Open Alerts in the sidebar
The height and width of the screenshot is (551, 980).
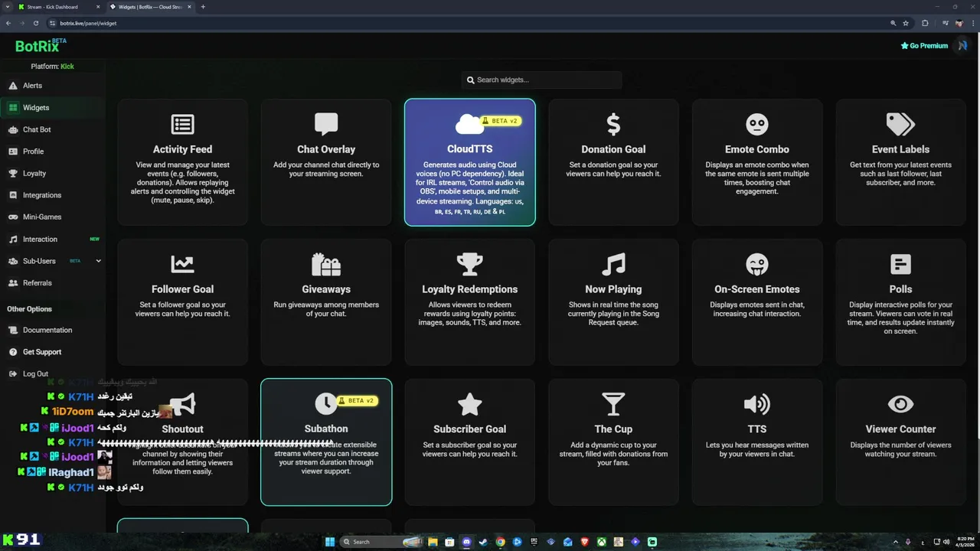coord(53,86)
